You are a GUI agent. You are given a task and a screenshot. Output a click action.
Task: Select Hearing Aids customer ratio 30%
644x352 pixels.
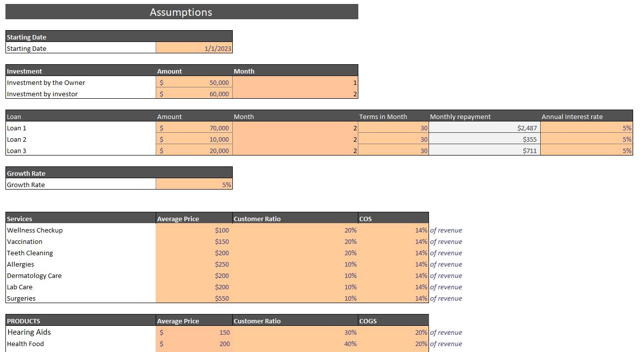[295, 332]
